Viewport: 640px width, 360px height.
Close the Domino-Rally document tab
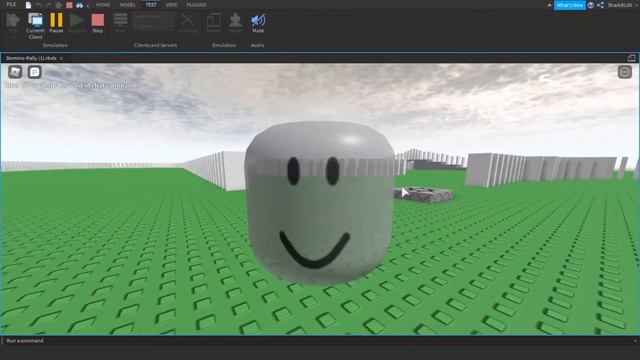pyautogui.click(x=62, y=58)
